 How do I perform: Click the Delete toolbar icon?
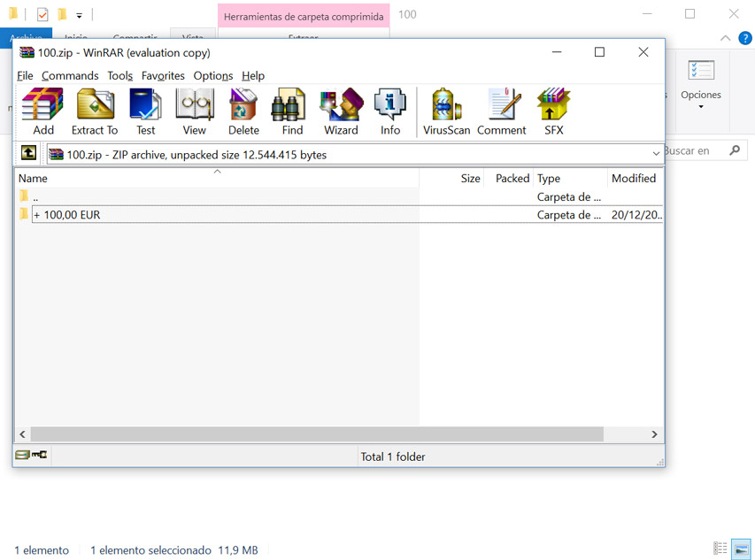point(243,111)
